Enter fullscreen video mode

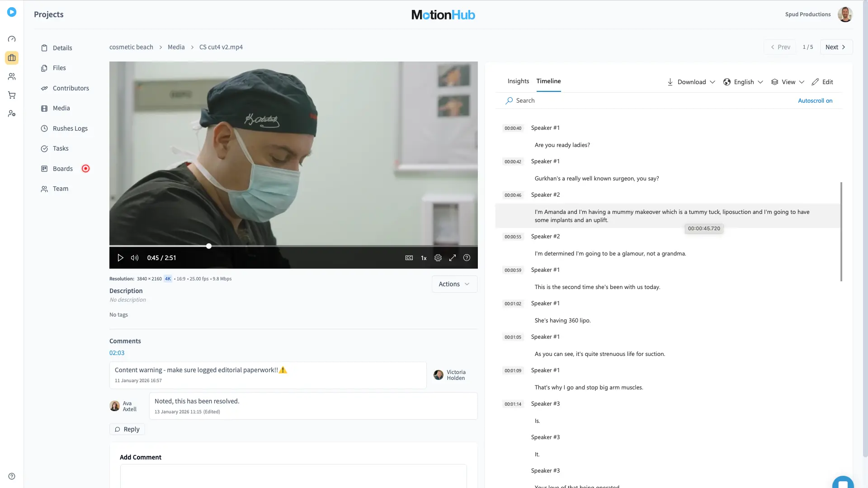tap(452, 258)
